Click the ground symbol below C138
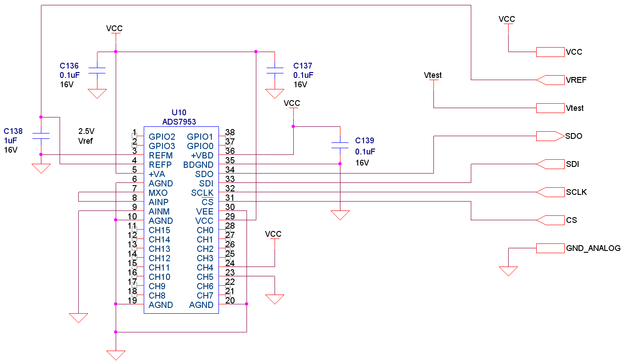The image size is (627, 364). pyautogui.click(x=40, y=168)
